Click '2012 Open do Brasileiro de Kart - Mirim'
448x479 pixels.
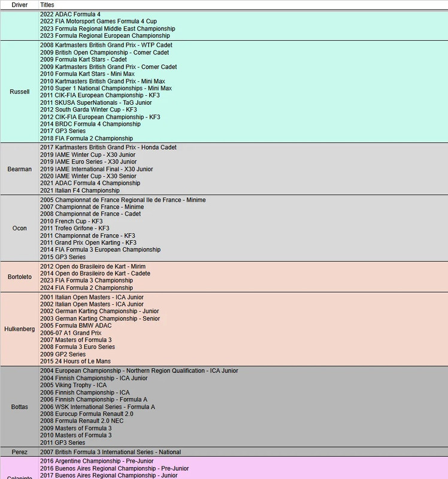click(93, 266)
